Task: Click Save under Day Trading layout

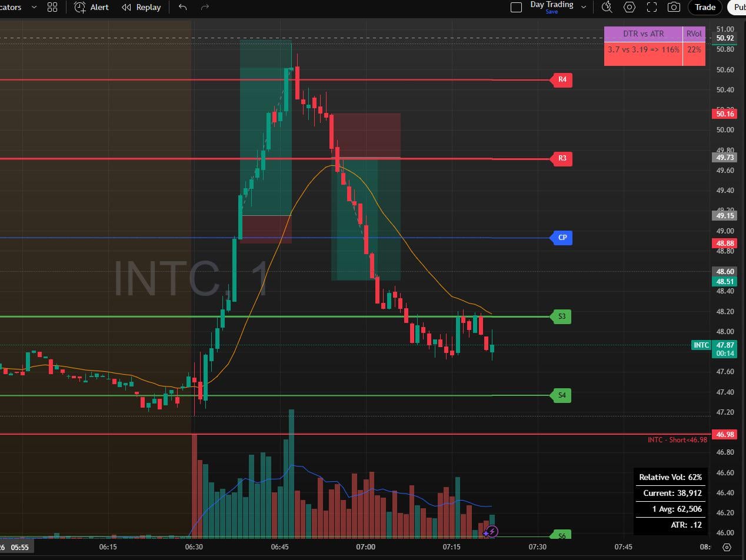Action: click(x=551, y=12)
